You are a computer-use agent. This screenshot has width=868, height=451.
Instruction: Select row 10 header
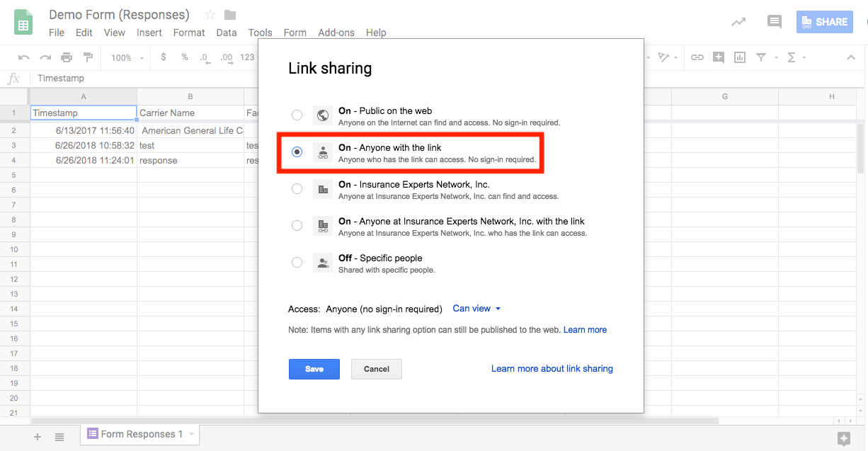14,249
